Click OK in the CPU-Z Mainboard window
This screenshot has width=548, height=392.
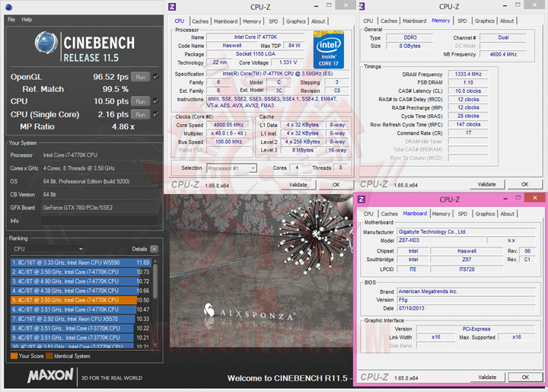pos(525,378)
